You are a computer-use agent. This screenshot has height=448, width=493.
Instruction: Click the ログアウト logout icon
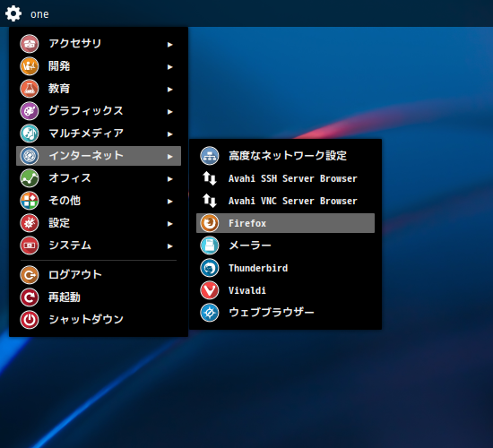(x=30, y=275)
